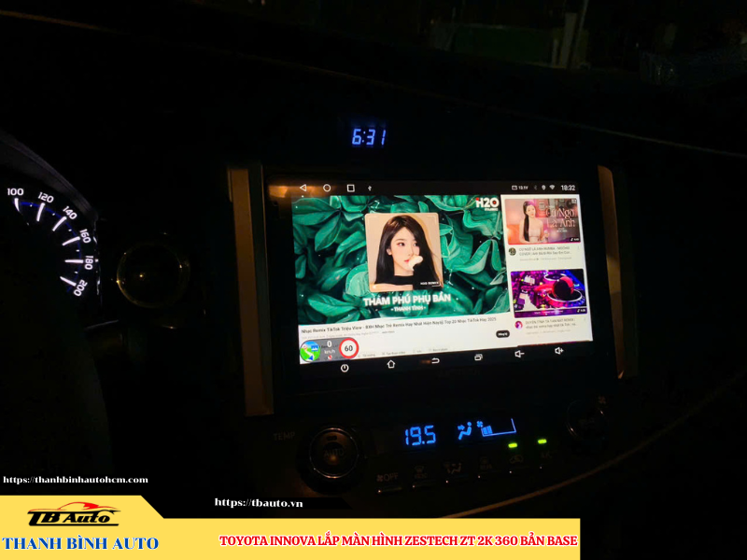Tap the USB status icon in top bar
Viewport: 747px width, 560px height.
(x=370, y=189)
